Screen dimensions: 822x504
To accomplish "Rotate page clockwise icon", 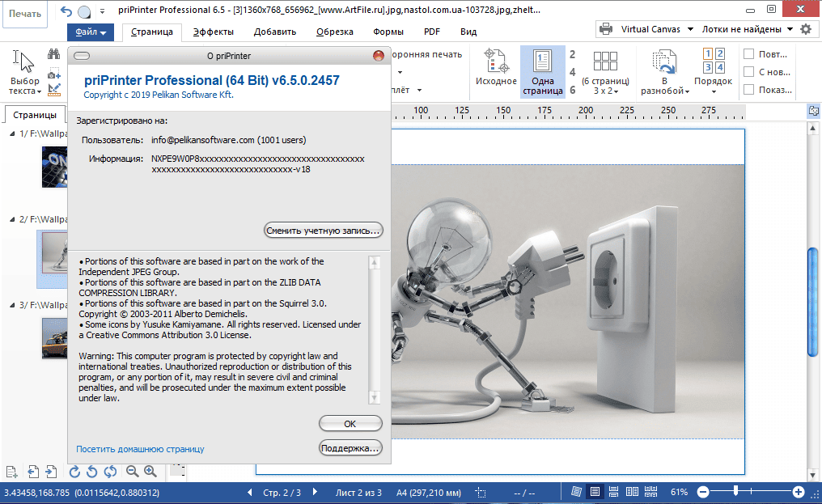I will pyautogui.click(x=74, y=472).
